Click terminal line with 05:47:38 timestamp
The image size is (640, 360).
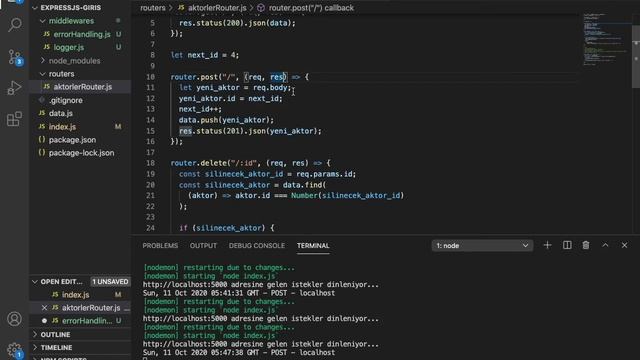(x=239, y=352)
